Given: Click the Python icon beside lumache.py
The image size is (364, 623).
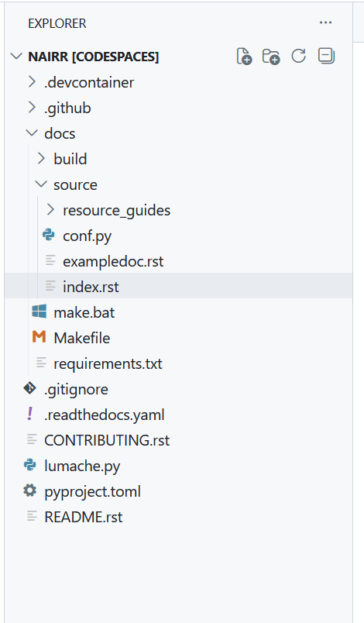Looking at the screenshot, I should [x=29, y=465].
